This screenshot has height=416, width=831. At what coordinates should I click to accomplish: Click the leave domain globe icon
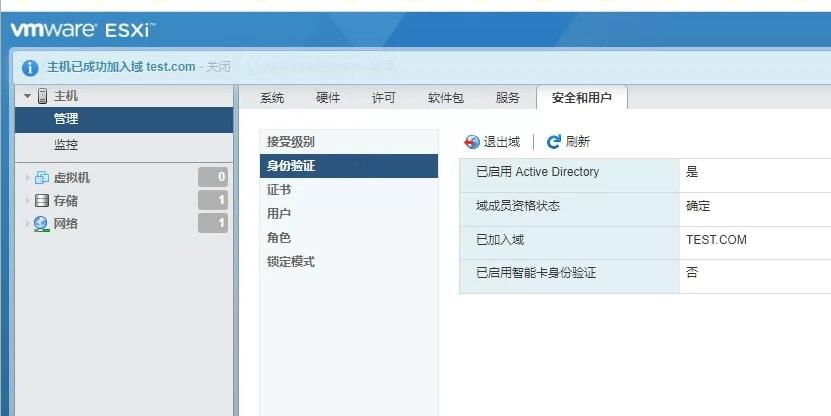tap(472, 142)
